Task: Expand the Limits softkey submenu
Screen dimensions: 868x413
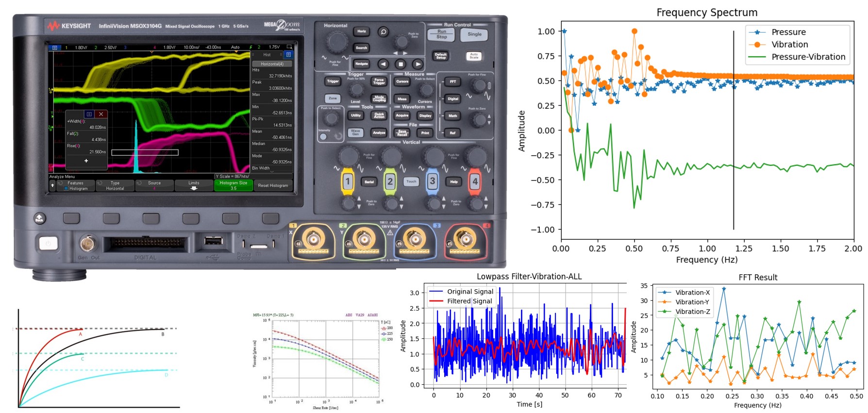Action: click(194, 185)
